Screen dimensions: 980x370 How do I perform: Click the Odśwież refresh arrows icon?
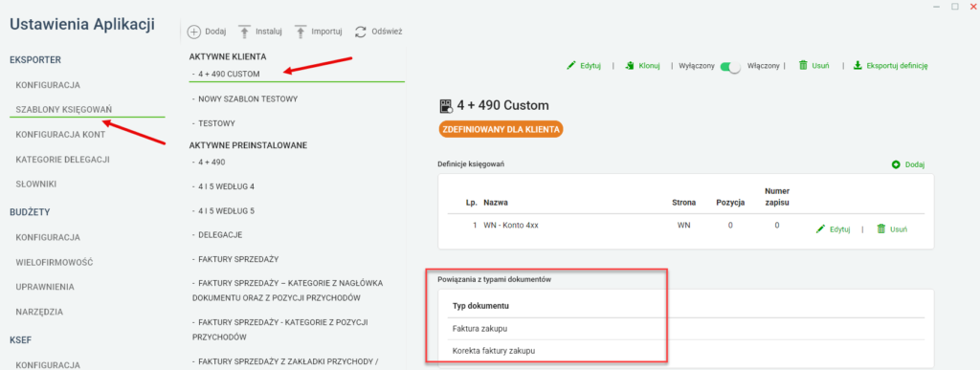click(x=361, y=32)
